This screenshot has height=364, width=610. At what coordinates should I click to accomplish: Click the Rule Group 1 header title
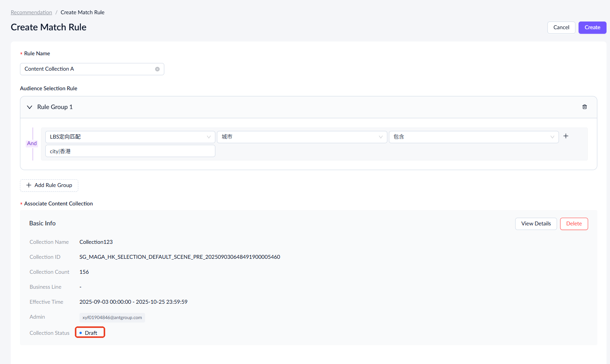[x=55, y=107]
